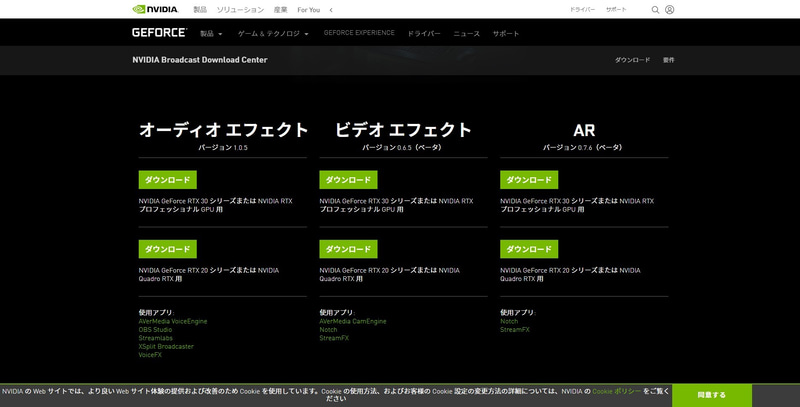
Task: Click オーディオ エフェクト heading
Action: (x=223, y=130)
